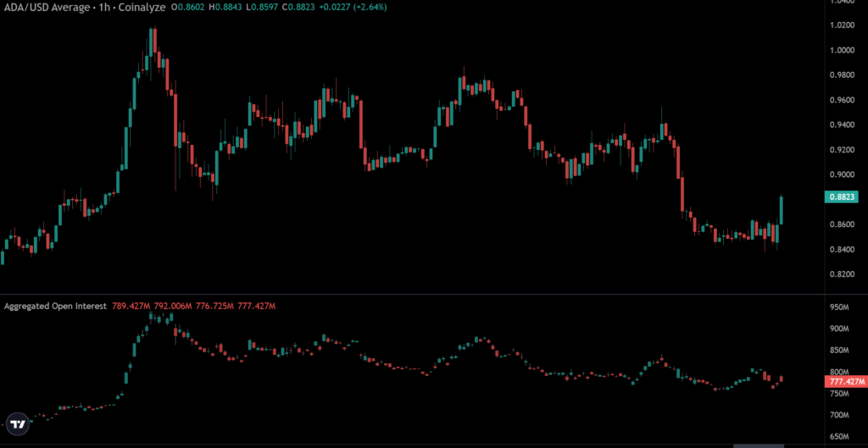Click the 792.006M open interest value
The width and height of the screenshot is (868, 448).
point(173,306)
